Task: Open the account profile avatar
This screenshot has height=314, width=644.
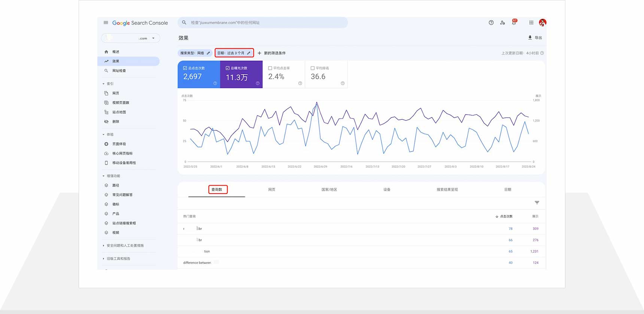Action: pyautogui.click(x=543, y=23)
